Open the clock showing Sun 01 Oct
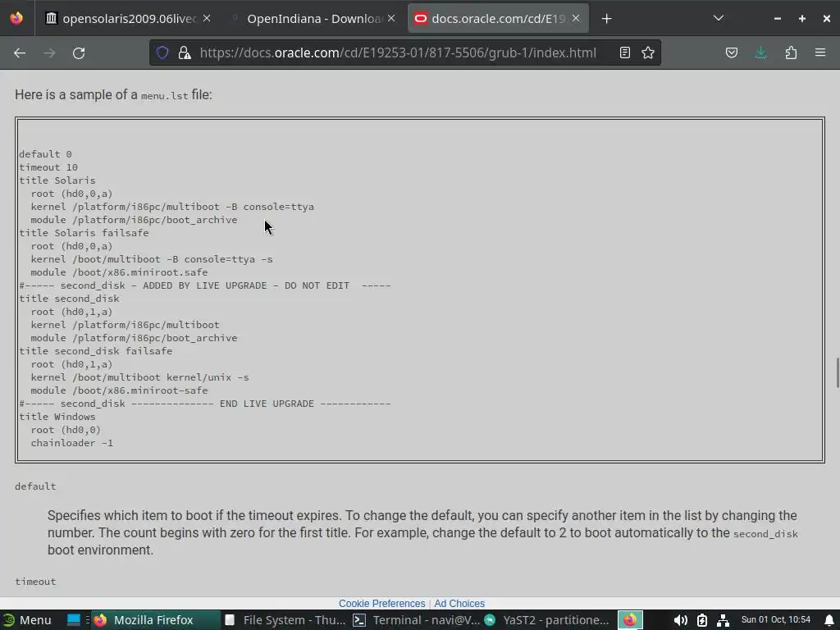Screen dimensions: 840x630 point(776,620)
